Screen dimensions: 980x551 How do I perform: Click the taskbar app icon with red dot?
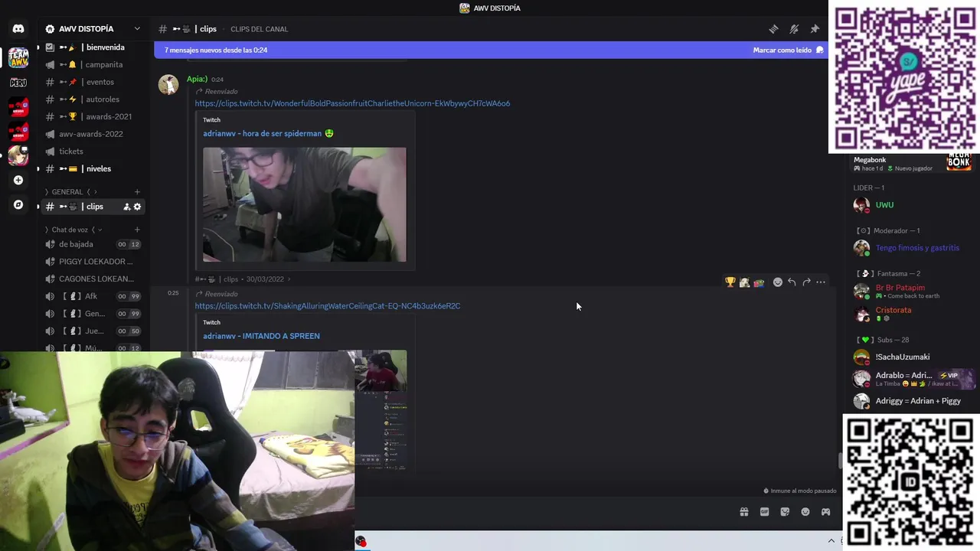tap(361, 542)
